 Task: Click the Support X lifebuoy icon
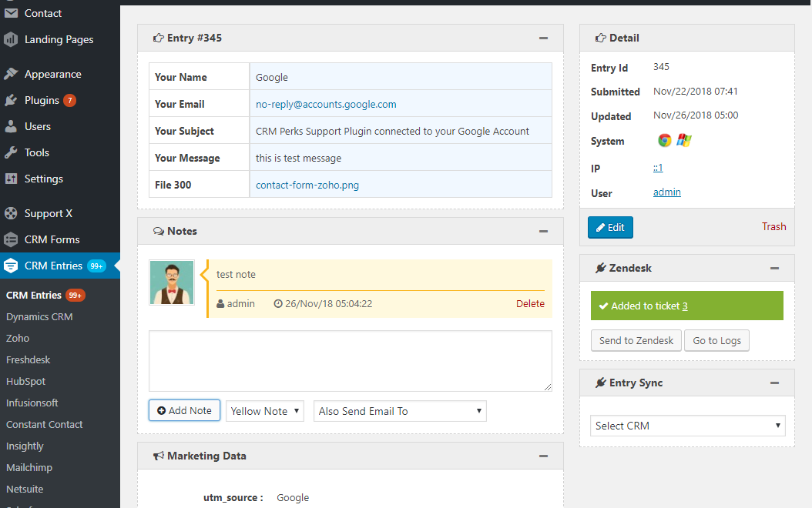pyautogui.click(x=11, y=213)
